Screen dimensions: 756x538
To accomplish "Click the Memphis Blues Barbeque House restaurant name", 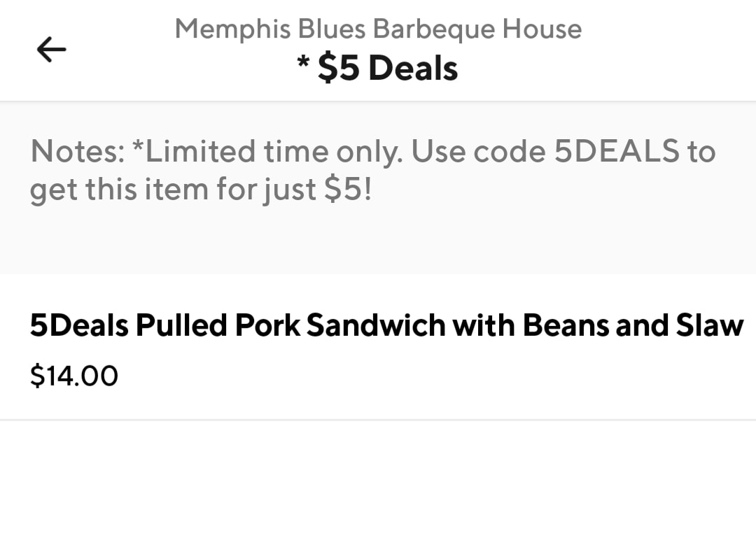I will point(378,29).
